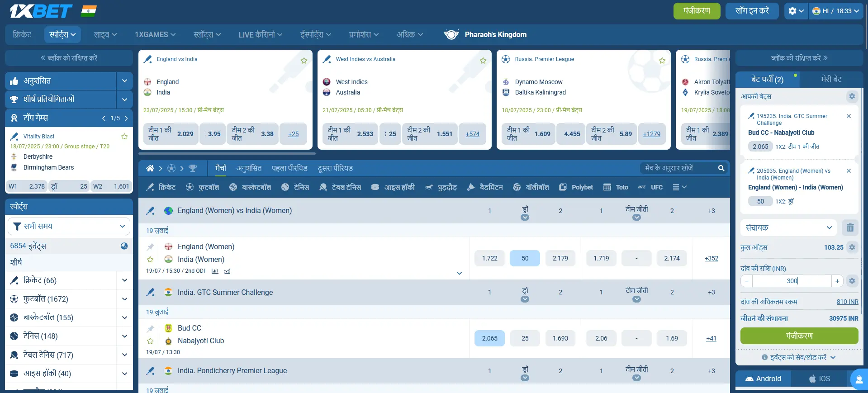The height and width of the screenshot is (393, 868).
Task: Expand the फुटबॉल (1672) sports category
Action: tap(124, 299)
